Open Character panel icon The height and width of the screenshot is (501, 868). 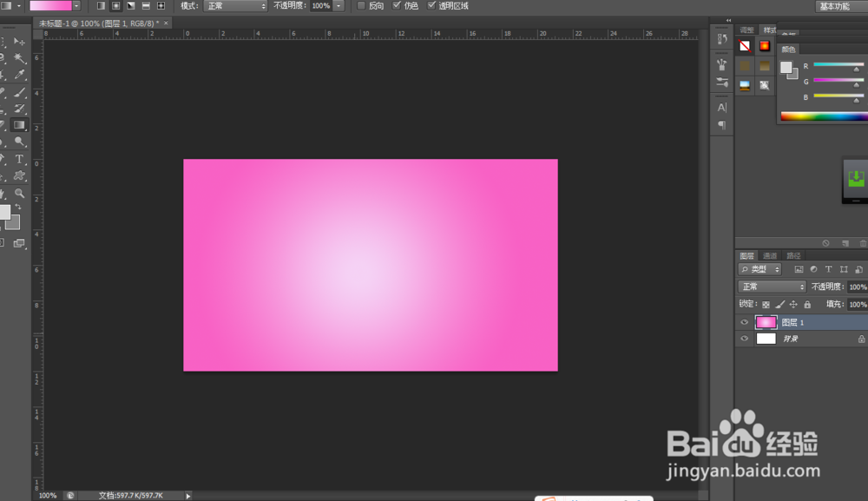(x=722, y=108)
